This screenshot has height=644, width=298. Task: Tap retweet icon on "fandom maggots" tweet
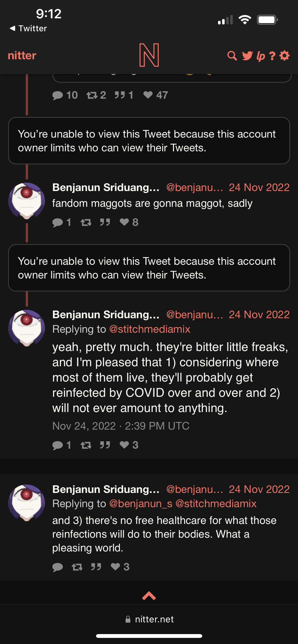pos(86,223)
